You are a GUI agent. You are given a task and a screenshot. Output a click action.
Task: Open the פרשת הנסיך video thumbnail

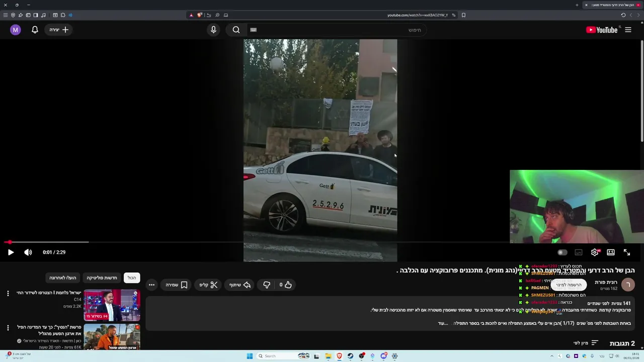112,337
